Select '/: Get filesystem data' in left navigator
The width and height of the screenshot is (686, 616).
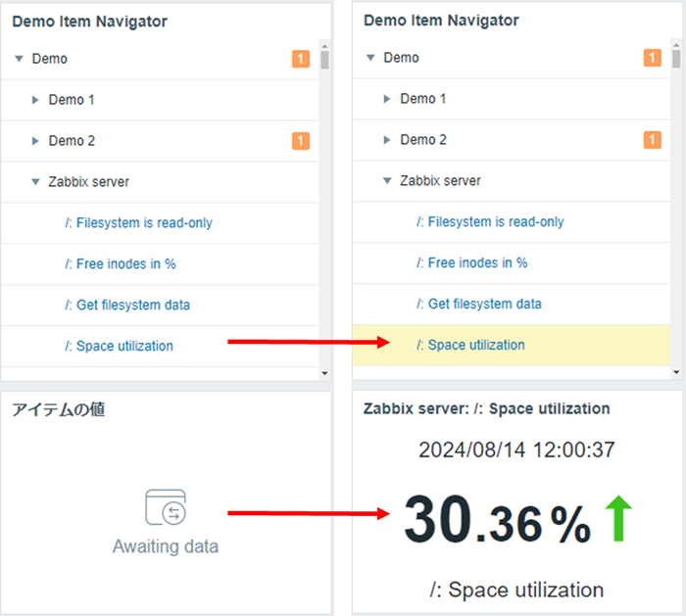pyautogui.click(x=133, y=306)
